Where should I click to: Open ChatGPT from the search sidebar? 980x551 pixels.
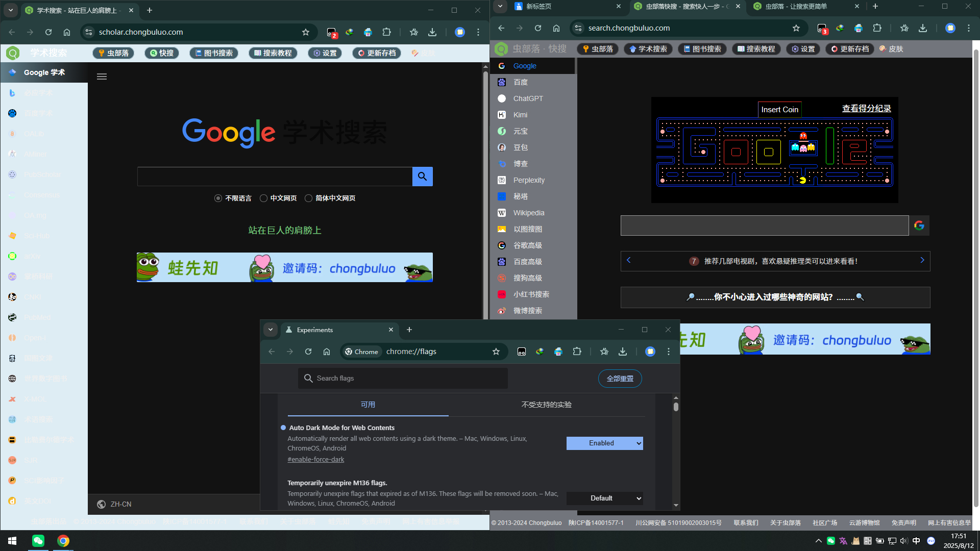[528, 98]
